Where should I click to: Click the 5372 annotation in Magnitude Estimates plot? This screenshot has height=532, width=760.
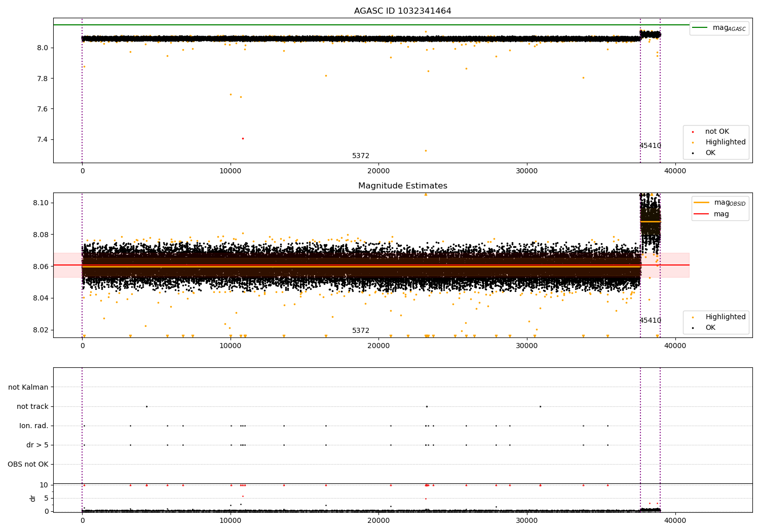click(361, 331)
